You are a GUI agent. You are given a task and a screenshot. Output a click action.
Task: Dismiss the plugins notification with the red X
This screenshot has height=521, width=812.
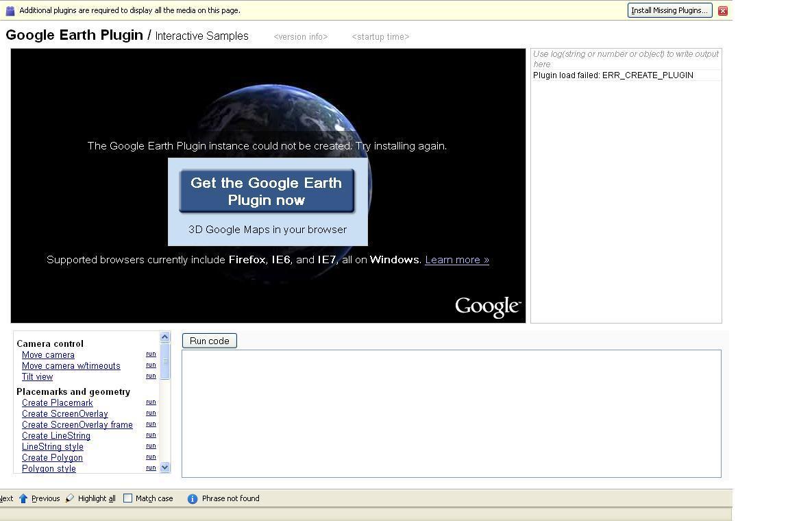coord(722,10)
